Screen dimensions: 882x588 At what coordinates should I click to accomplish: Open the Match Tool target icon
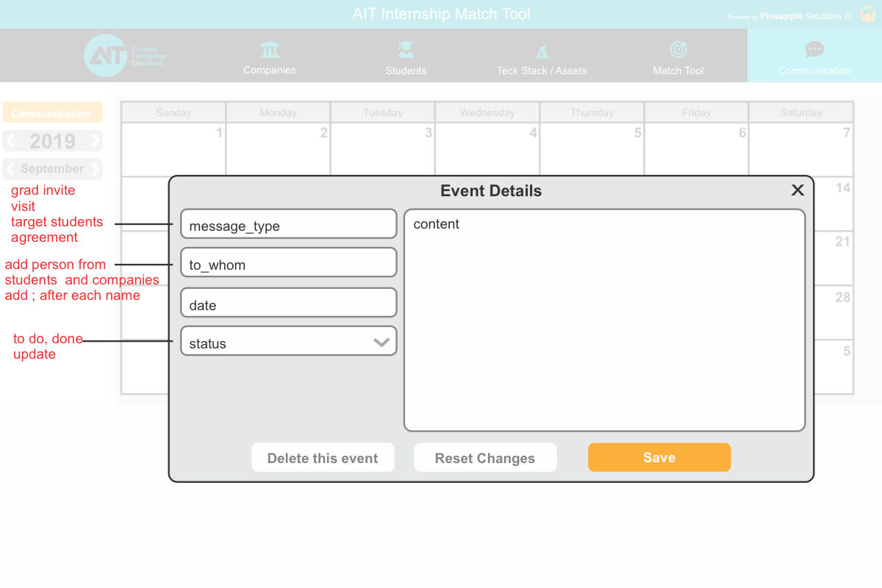pos(678,50)
